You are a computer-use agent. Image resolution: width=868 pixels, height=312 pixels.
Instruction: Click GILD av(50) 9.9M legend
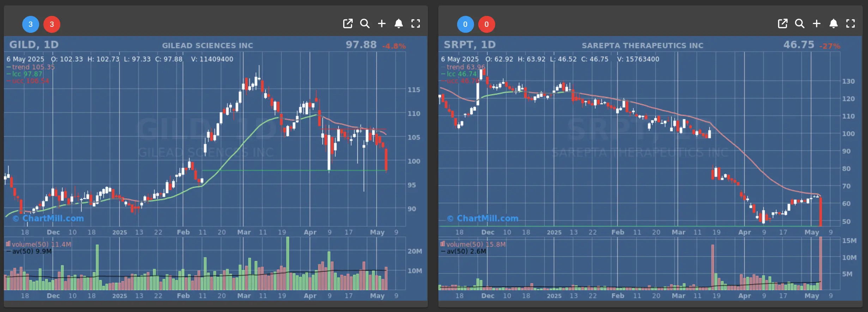[x=29, y=251]
